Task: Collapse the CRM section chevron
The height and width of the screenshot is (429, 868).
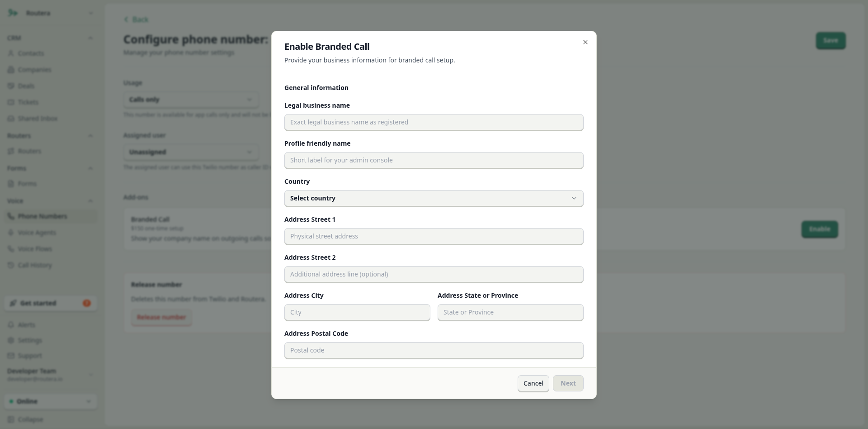Action: pos(90,38)
